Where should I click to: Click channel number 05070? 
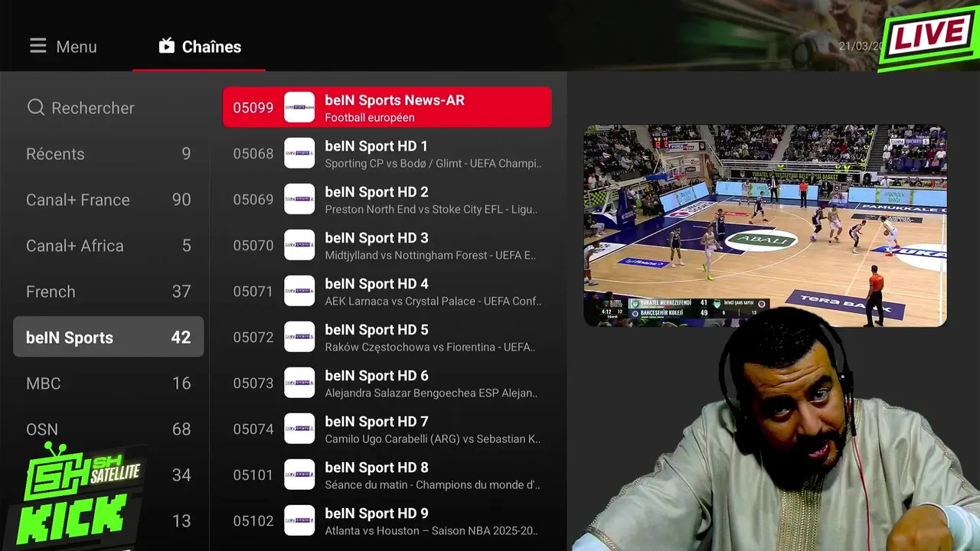(x=253, y=246)
